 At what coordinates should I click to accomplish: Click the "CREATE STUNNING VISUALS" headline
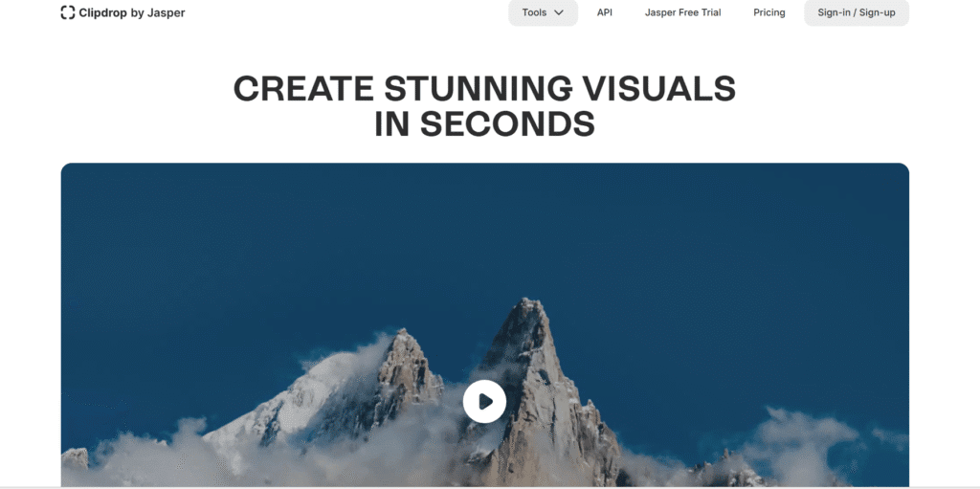484,88
